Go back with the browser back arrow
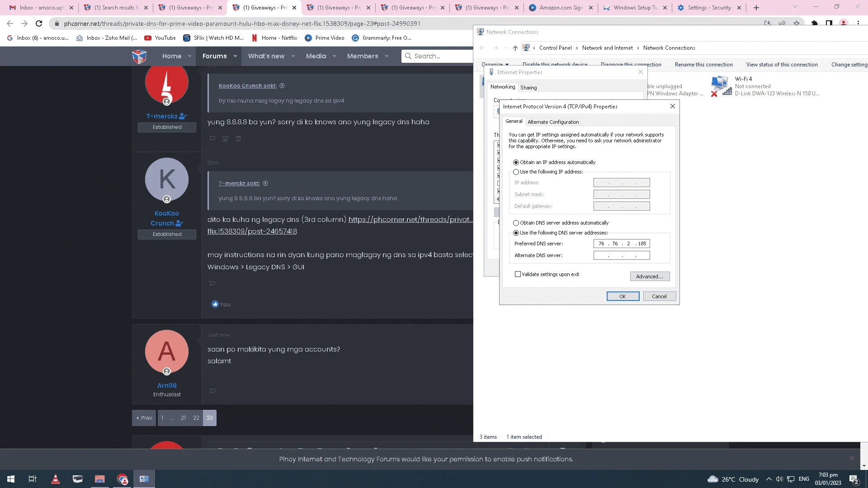 coord(10,23)
